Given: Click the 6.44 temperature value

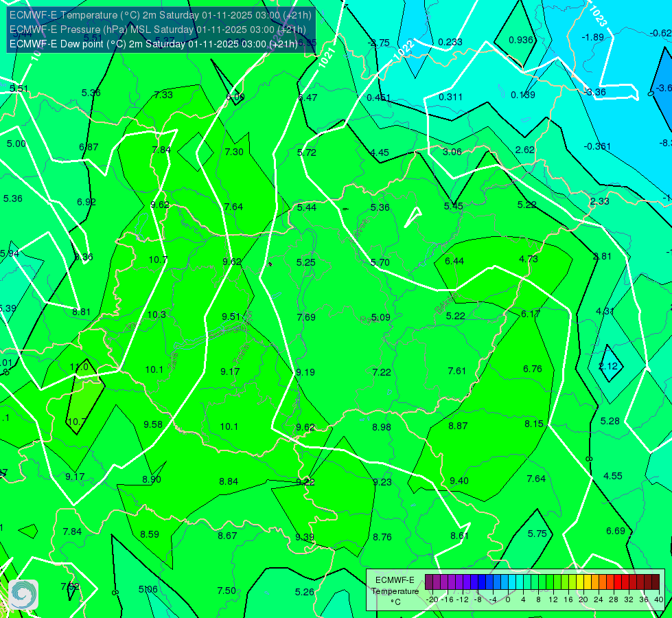Looking at the screenshot, I should point(454,261).
